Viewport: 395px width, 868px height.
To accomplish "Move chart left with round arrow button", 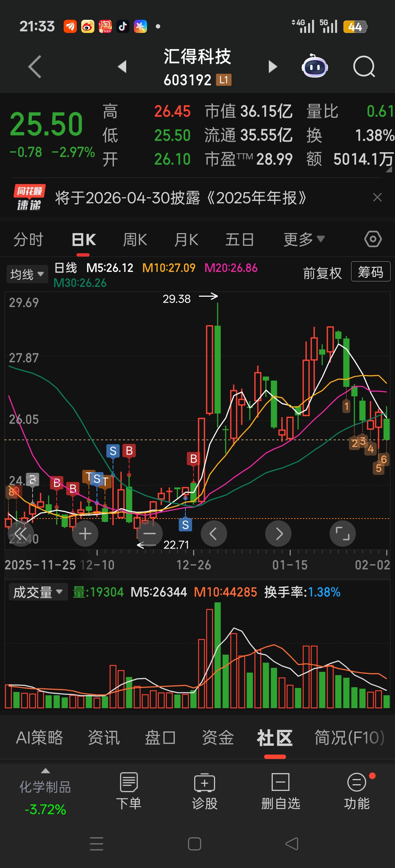I will [x=214, y=534].
